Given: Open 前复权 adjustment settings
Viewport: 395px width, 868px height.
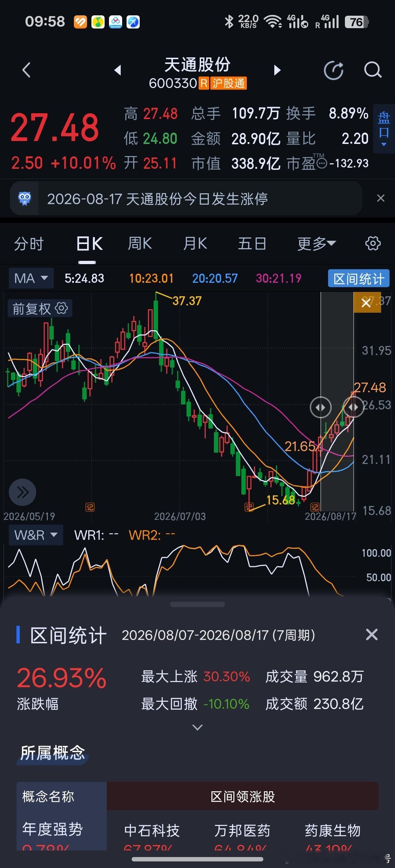Looking at the screenshot, I should click(40, 309).
